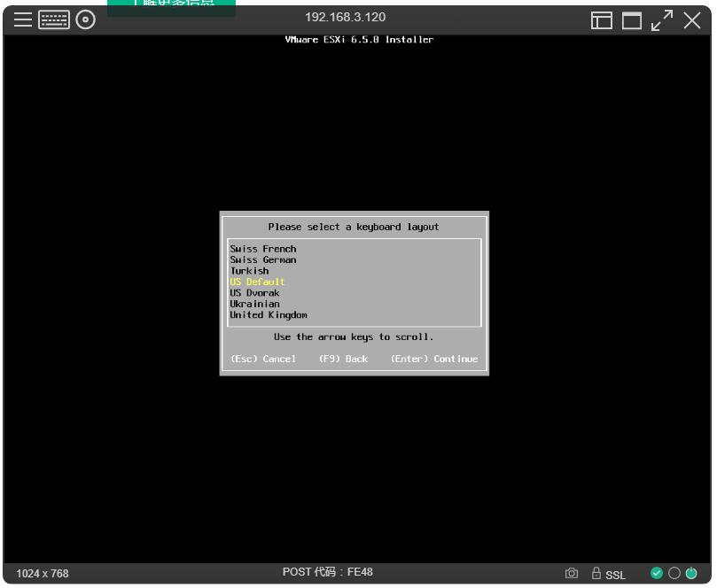
Task: Switch to the docked layout view icon
Action: pos(601,20)
